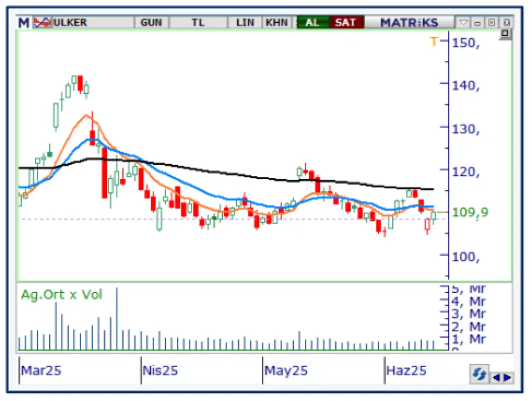The height and width of the screenshot is (401, 532).
Task: Click the 4, Mr volume axis label
Action: [x=469, y=301]
